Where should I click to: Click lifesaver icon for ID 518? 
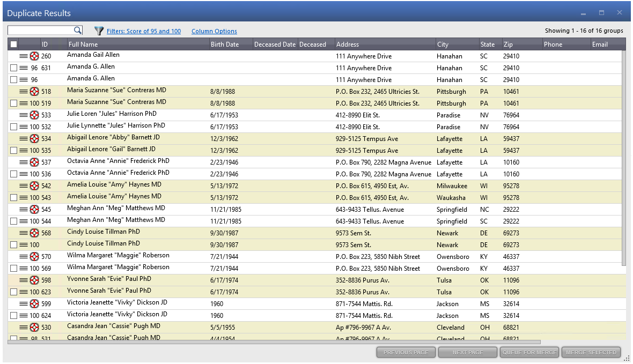click(34, 92)
